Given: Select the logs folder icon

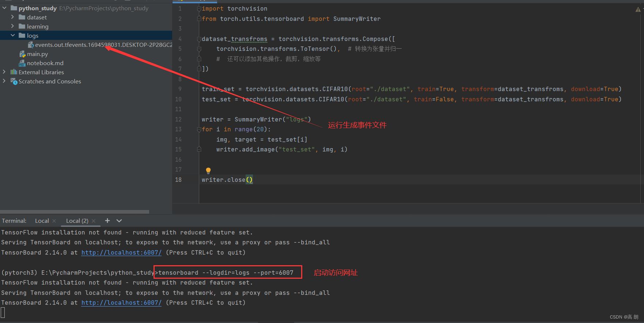Looking at the screenshot, I should (22, 35).
